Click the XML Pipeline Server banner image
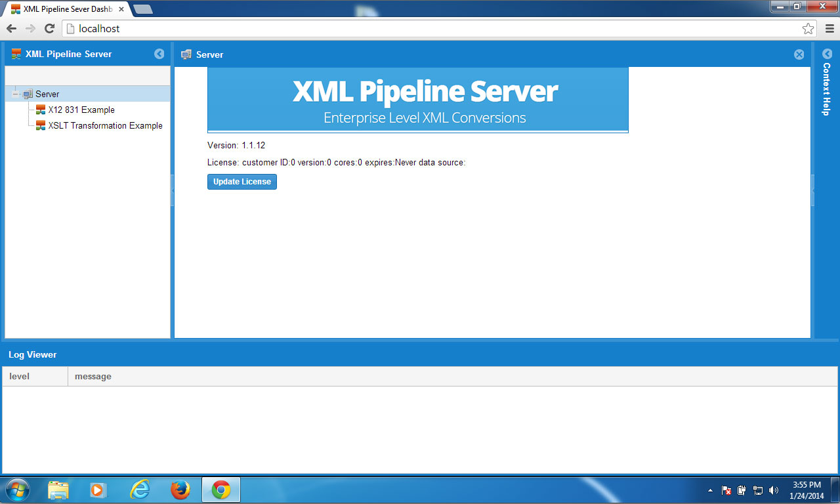 (x=417, y=100)
